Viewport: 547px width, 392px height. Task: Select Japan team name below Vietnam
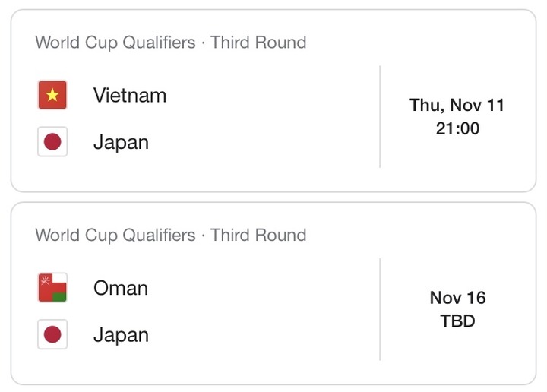[121, 142]
